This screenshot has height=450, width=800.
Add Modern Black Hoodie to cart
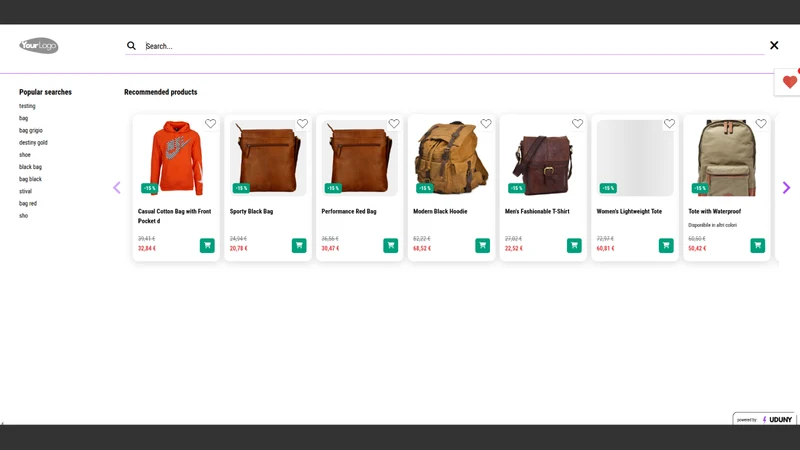(482, 245)
